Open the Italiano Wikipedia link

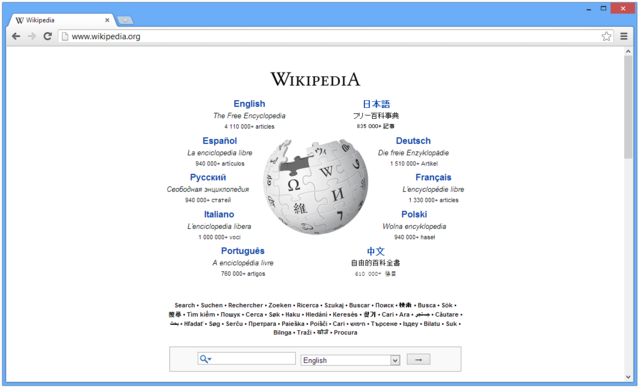coord(219,214)
